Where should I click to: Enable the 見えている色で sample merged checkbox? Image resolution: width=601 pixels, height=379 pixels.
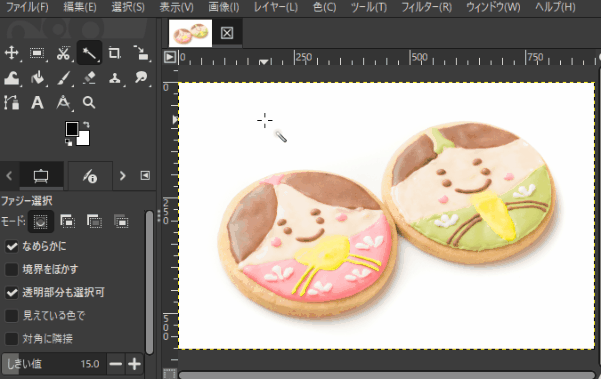coord(11,316)
